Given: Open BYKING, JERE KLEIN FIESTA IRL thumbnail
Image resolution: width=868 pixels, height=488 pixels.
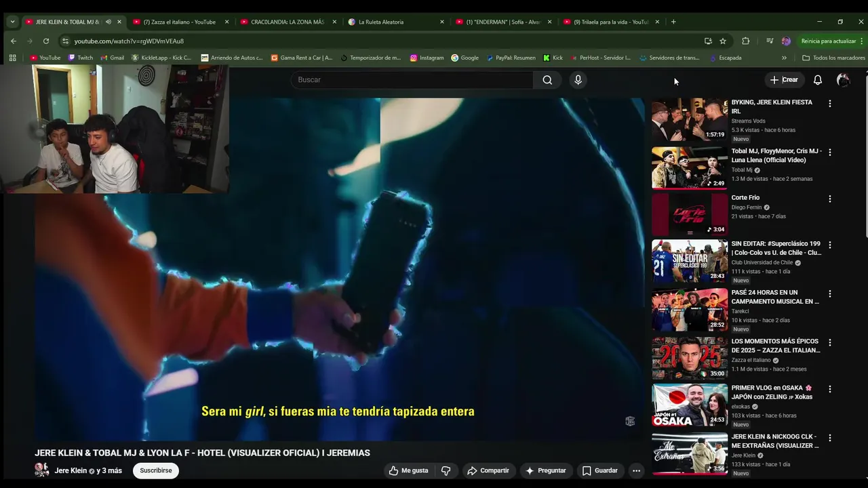Looking at the screenshot, I should coord(690,119).
